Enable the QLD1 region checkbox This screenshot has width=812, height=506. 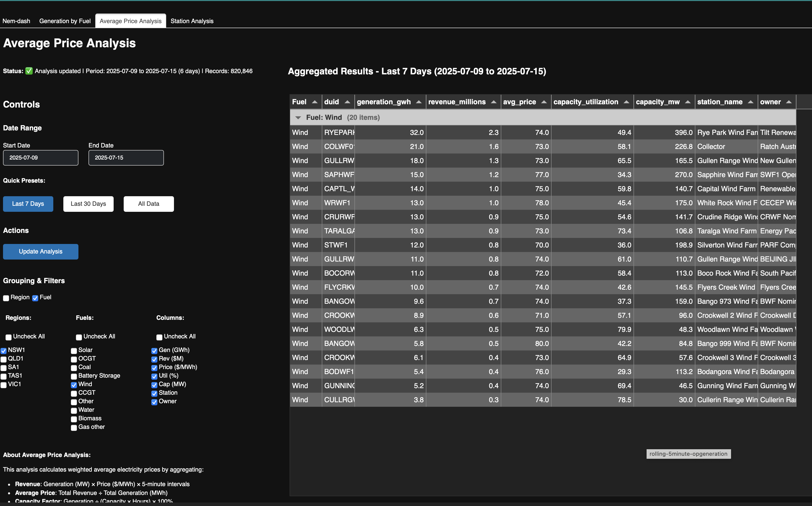click(x=4, y=359)
